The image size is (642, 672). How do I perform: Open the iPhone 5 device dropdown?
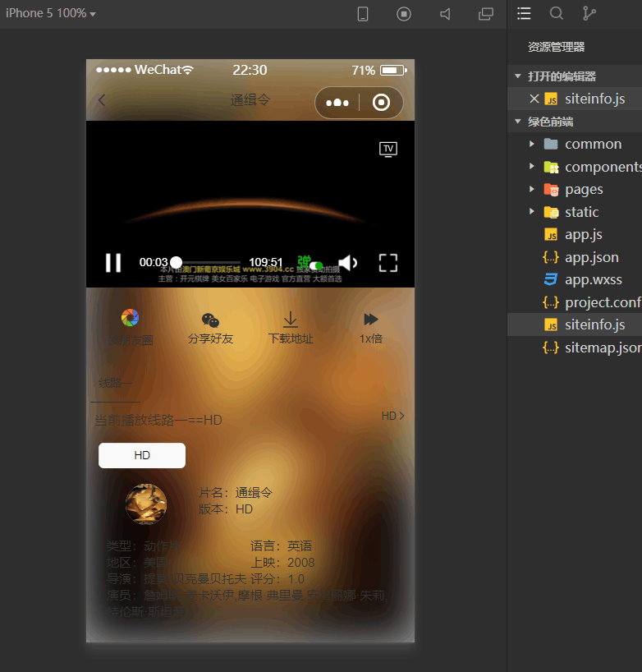point(51,14)
